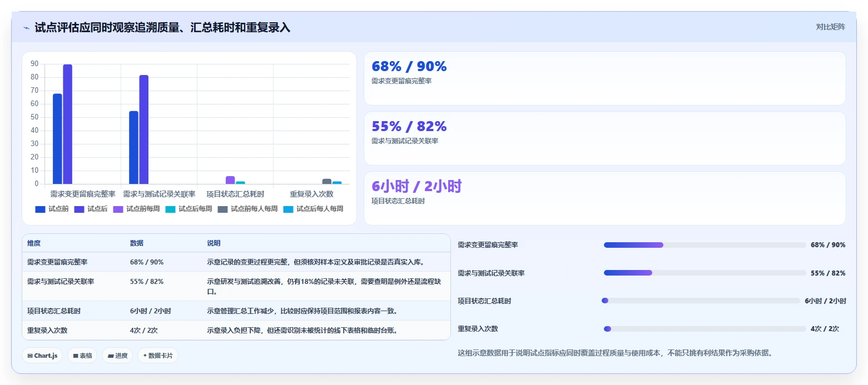Click the 需求与测试记录关联率 table row label
868x385 pixels.
point(61,282)
